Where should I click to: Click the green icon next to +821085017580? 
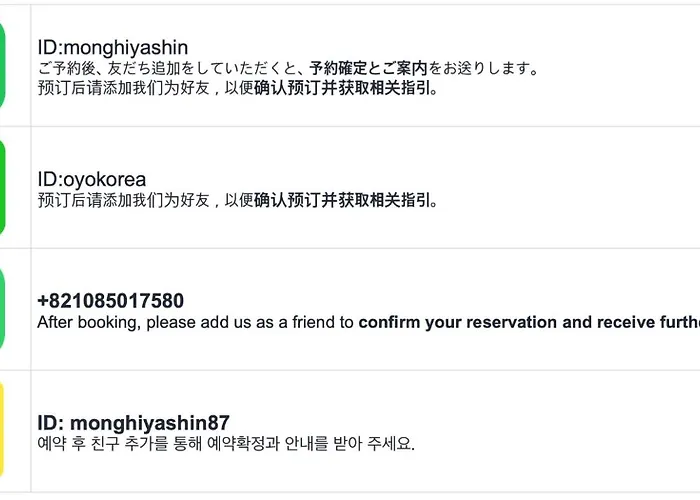2,309
